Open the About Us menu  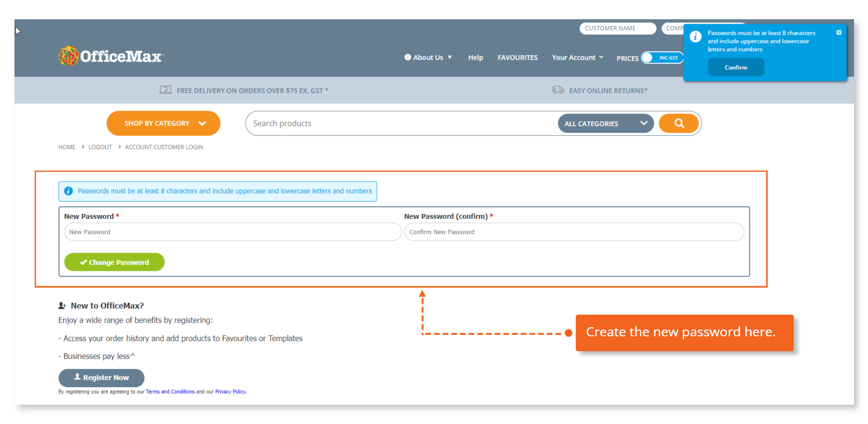[428, 57]
